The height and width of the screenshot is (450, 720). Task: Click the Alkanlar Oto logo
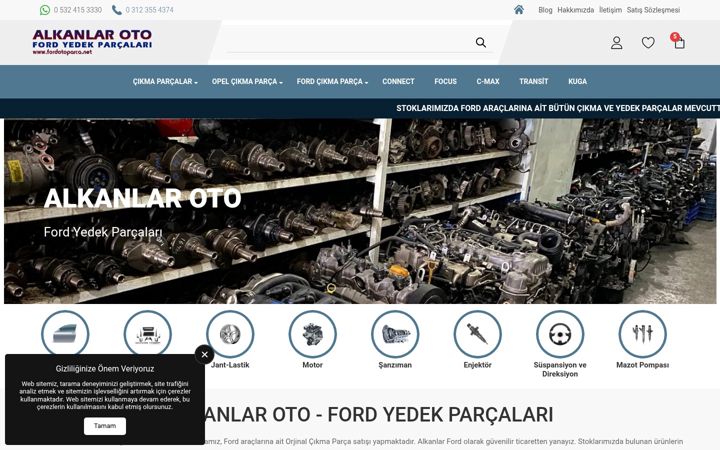click(x=92, y=42)
